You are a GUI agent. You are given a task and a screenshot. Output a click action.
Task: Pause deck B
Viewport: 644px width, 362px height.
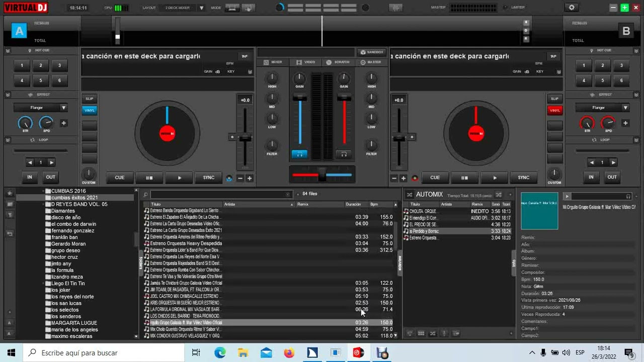click(x=464, y=177)
